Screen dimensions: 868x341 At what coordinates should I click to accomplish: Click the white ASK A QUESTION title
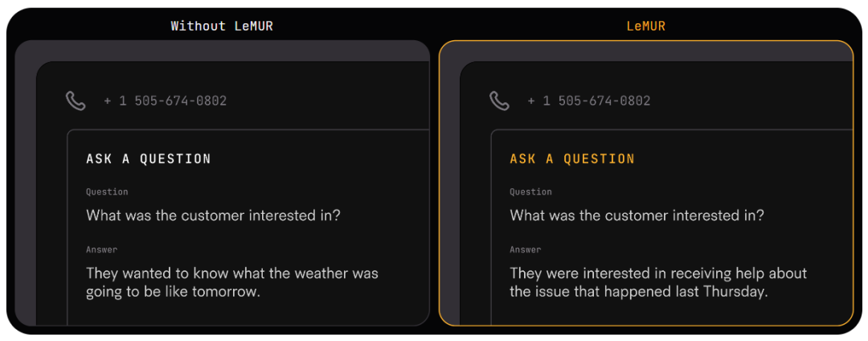(149, 159)
